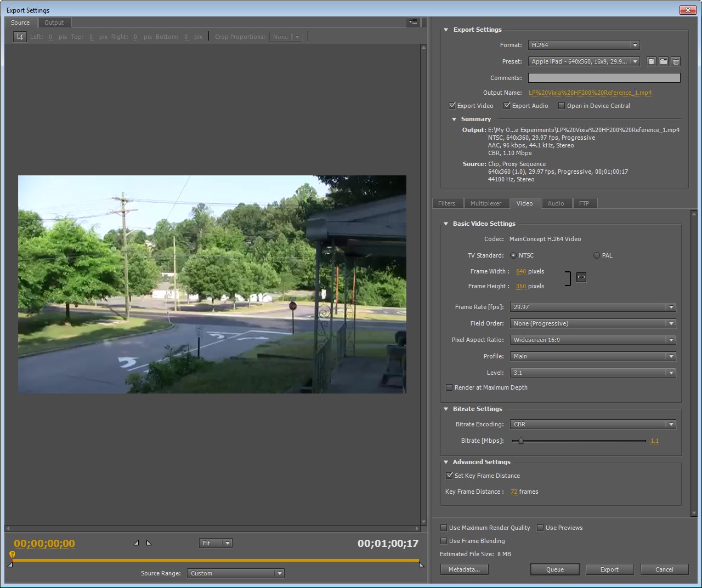Switch to the Audio tab
This screenshot has width=702, height=588.
[556, 203]
